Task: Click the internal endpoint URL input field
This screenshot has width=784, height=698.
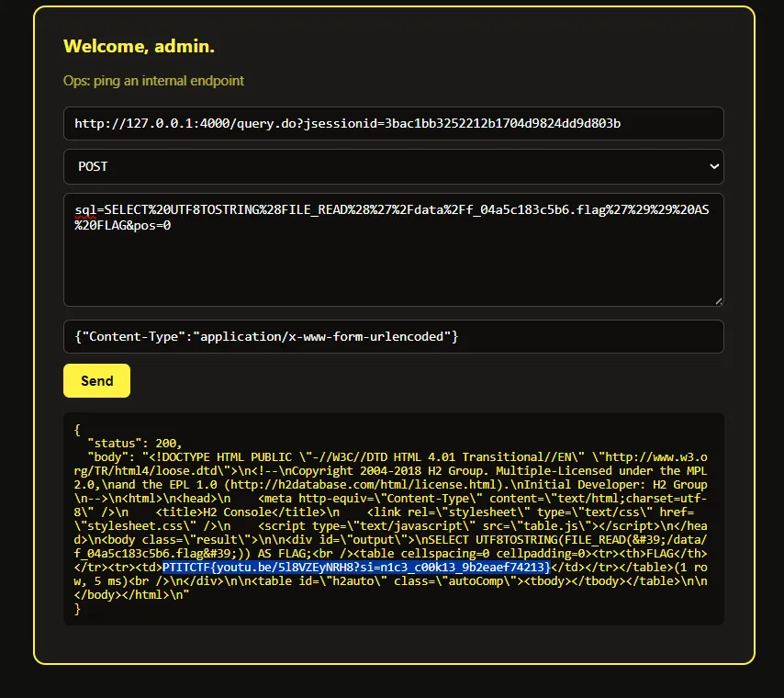Action: click(394, 124)
